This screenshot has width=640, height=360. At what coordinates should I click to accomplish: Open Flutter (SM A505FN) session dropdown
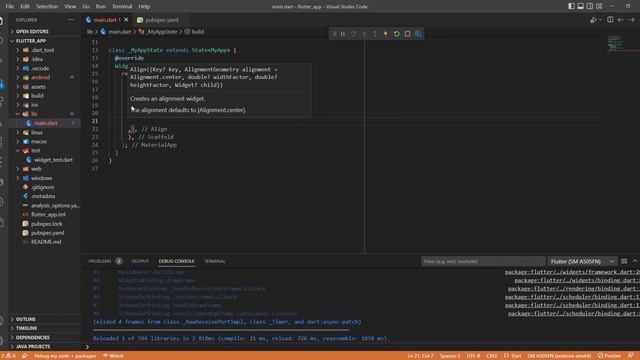[582, 261]
